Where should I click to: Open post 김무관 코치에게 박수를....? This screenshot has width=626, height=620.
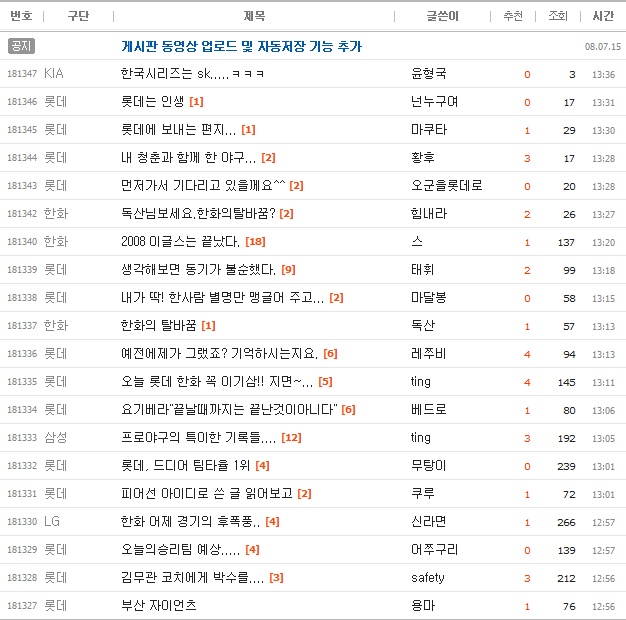(x=192, y=577)
